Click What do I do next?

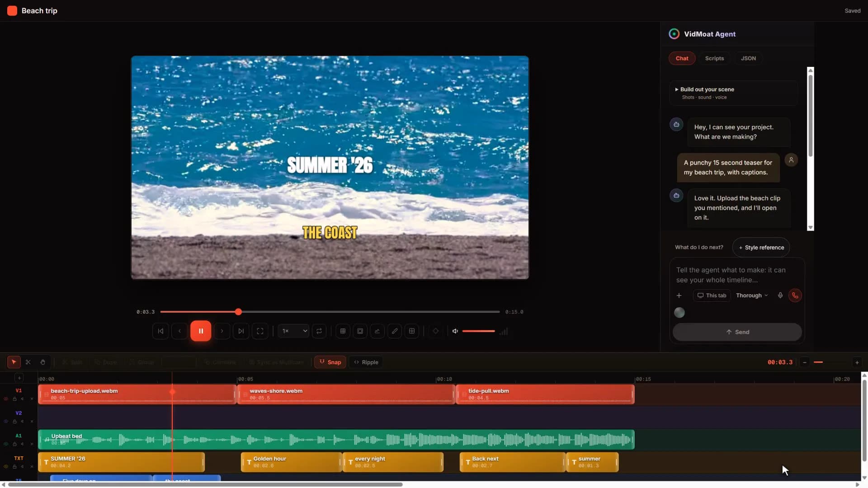tap(699, 247)
